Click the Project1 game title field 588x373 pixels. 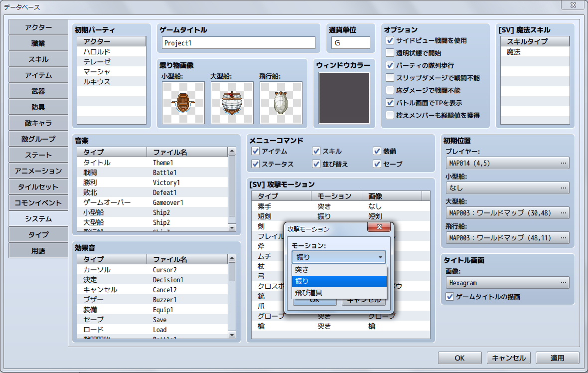(x=238, y=43)
